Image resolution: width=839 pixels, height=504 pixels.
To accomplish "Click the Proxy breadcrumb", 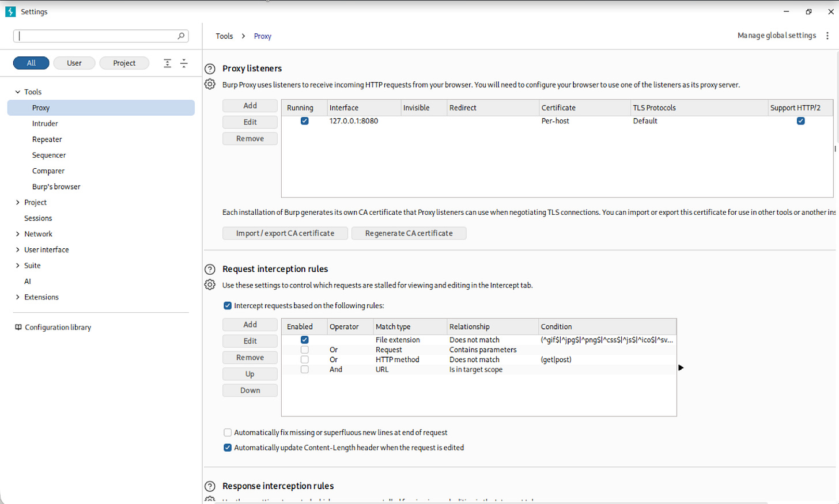I will pyautogui.click(x=263, y=36).
